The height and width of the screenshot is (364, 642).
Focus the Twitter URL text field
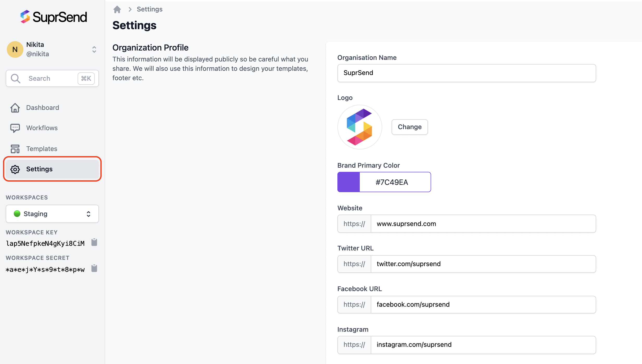tap(483, 264)
